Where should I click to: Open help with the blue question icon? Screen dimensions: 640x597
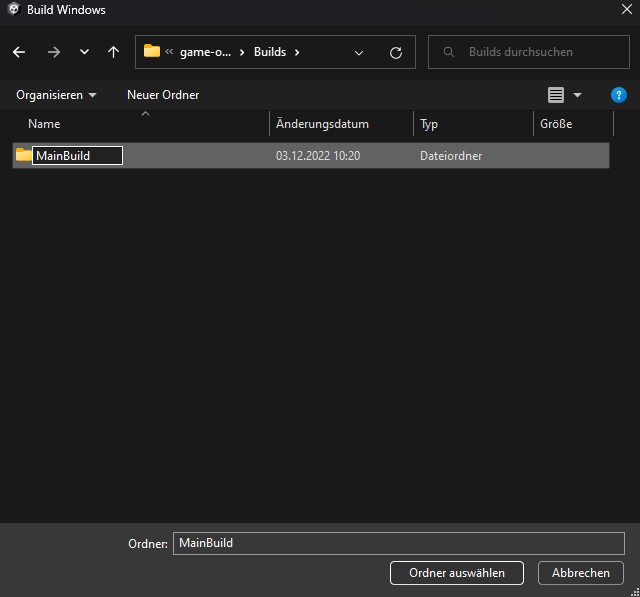[x=619, y=95]
